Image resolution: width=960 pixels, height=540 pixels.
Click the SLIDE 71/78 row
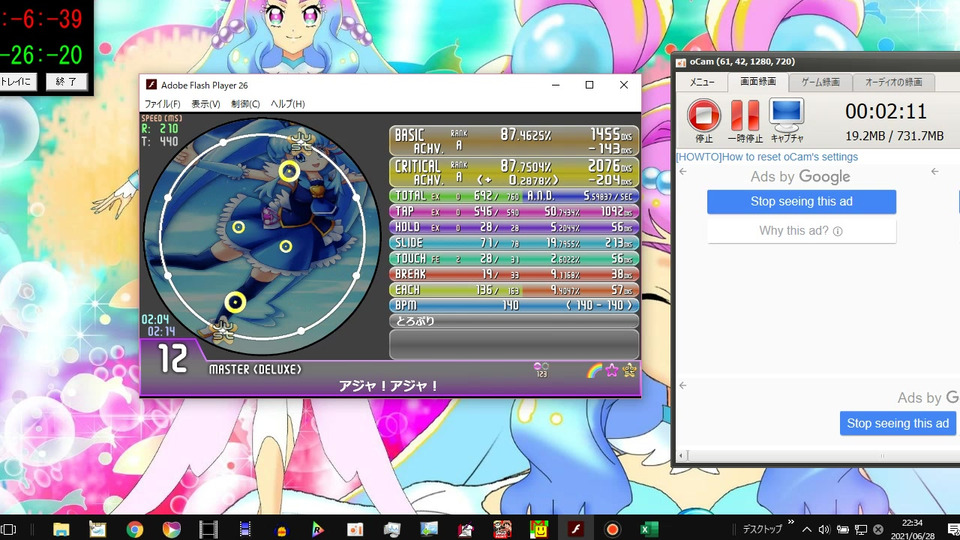(514, 243)
